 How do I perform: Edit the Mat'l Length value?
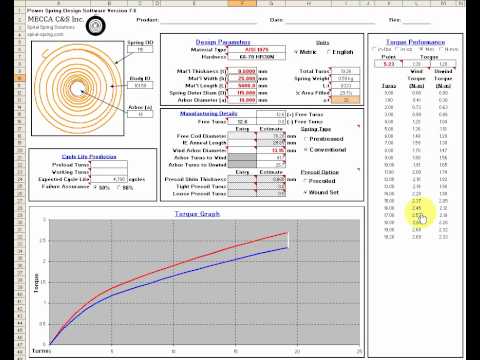(x=242, y=86)
